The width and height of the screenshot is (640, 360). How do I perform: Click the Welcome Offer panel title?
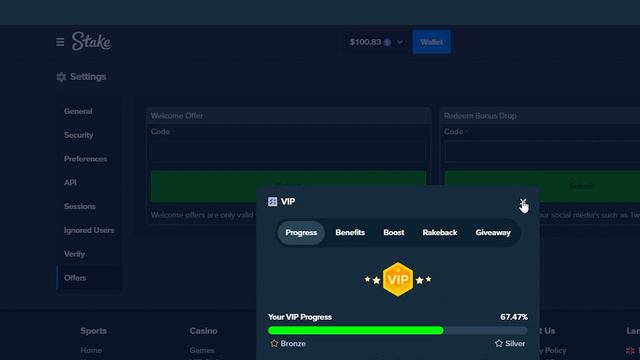pos(177,116)
